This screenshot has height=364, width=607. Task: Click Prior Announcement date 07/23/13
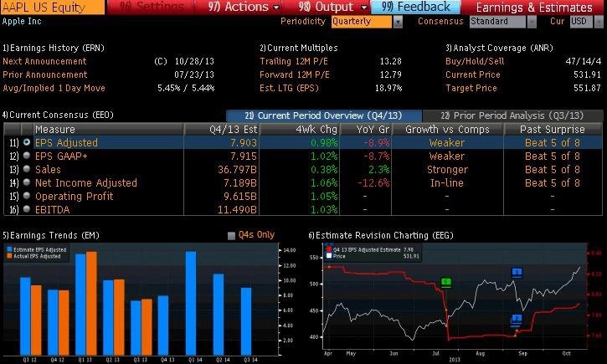[x=194, y=74]
